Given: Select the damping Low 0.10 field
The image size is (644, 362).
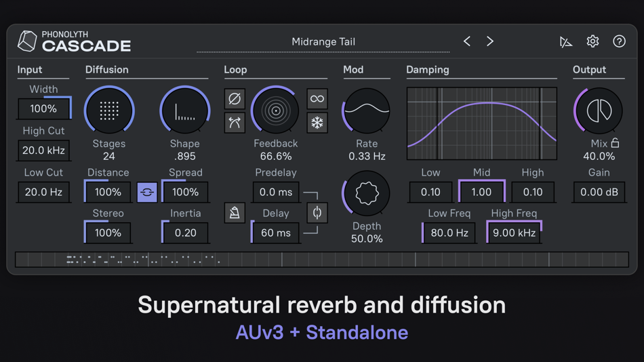Looking at the screenshot, I should 430,192.
